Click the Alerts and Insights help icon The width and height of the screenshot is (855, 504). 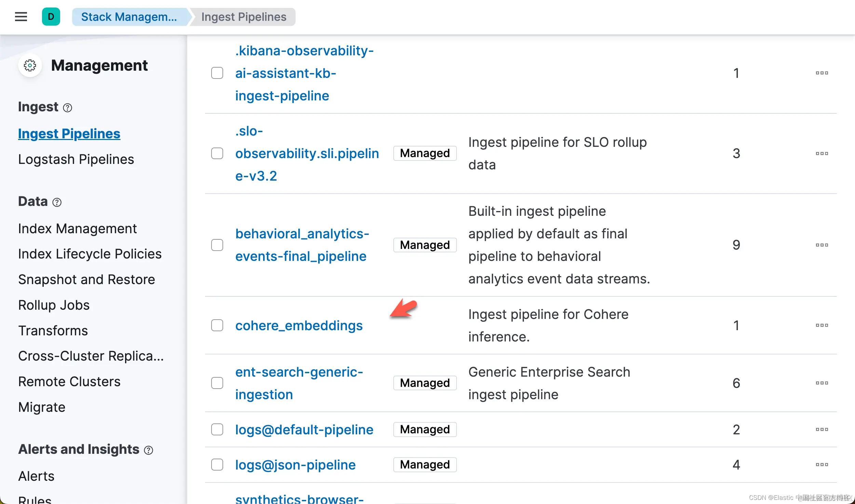(148, 450)
